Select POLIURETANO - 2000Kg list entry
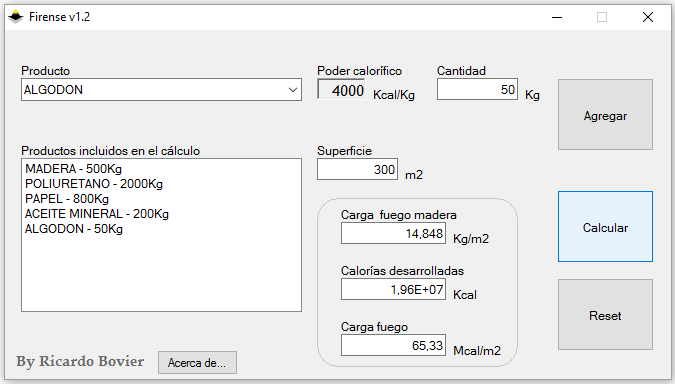This screenshot has height=384, width=675. click(94, 184)
